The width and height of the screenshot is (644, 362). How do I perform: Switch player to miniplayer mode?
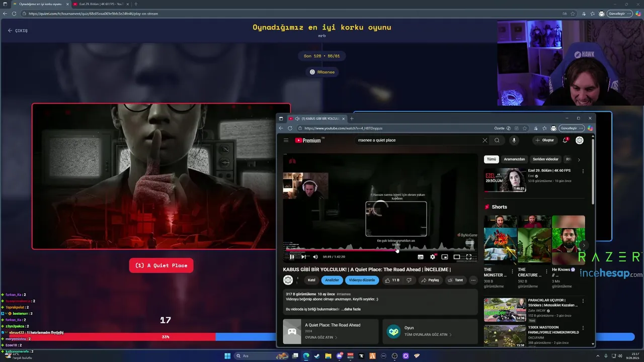click(x=445, y=257)
